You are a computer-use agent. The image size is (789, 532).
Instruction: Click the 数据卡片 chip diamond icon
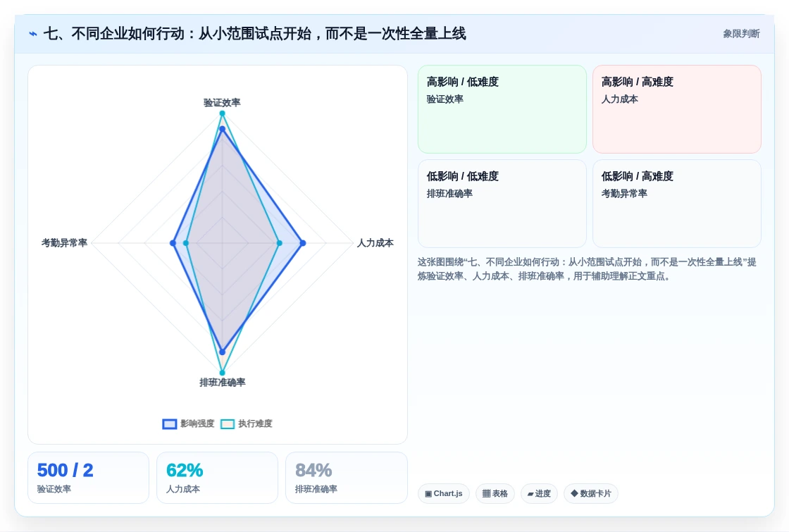coord(574,493)
